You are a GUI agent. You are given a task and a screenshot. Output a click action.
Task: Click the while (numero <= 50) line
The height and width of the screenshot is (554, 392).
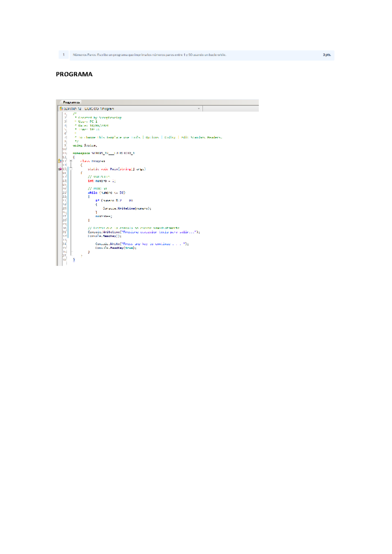pyautogui.click(x=106, y=193)
